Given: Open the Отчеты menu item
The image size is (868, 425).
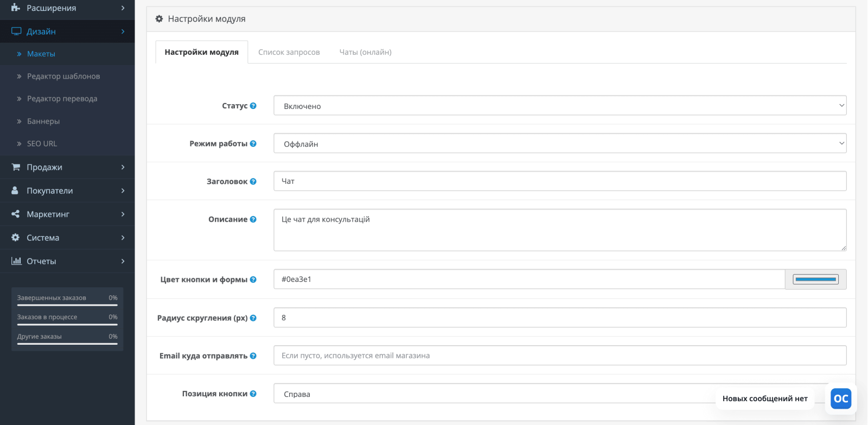Looking at the screenshot, I should click(67, 261).
